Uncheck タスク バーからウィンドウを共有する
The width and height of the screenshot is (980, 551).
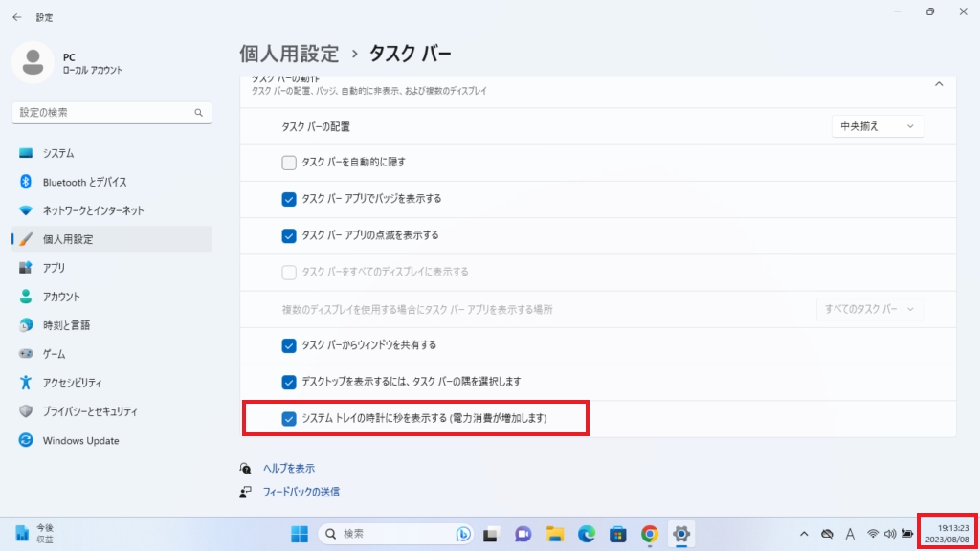[x=289, y=345]
